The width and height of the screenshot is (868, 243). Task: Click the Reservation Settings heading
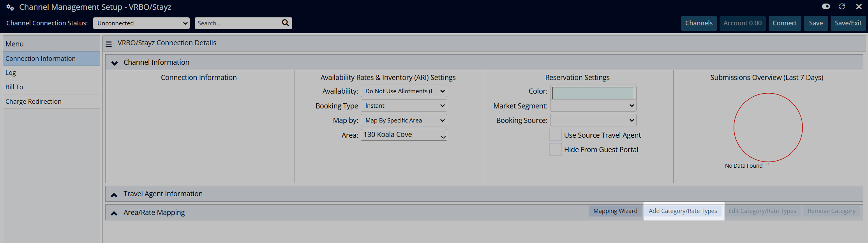(x=577, y=78)
